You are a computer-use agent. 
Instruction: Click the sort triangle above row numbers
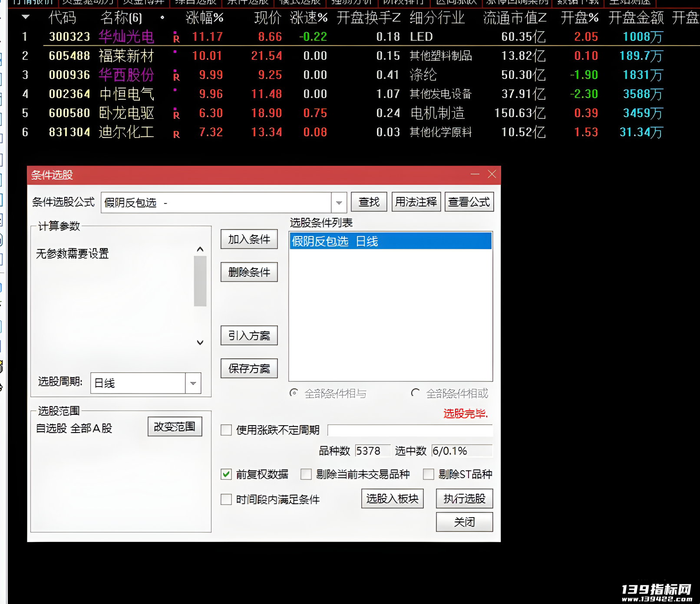coord(26,17)
